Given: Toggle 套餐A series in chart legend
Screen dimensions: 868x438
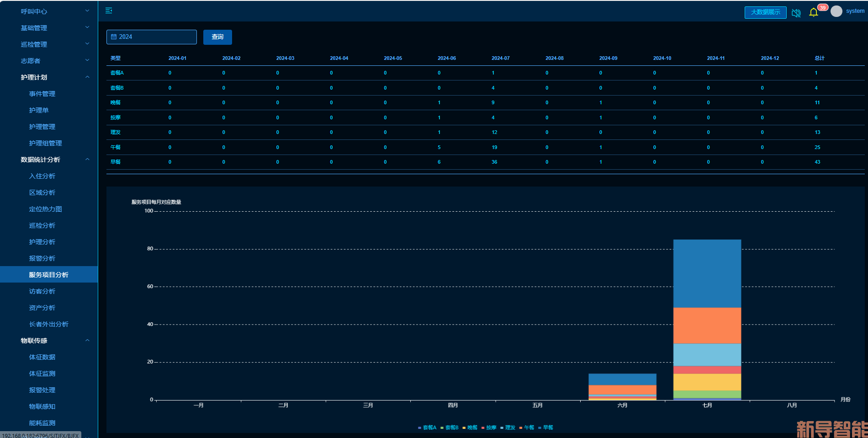Looking at the screenshot, I should (427, 427).
